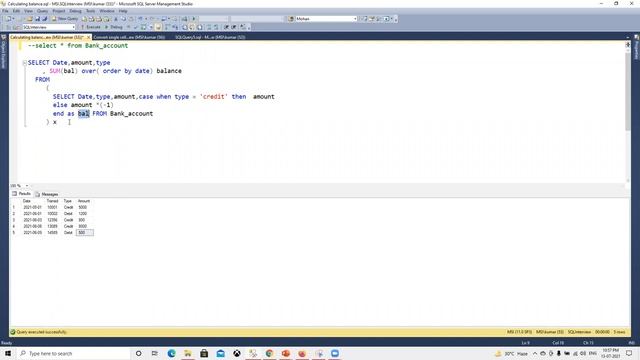This screenshot has height=360, width=640.
Task: Toggle Include Actual Execution Plan
Action: coord(168,27)
